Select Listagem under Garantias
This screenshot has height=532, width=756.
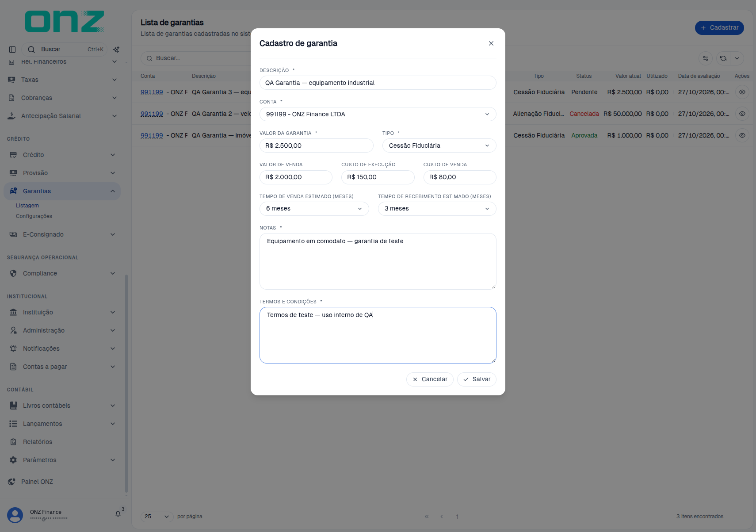point(27,206)
